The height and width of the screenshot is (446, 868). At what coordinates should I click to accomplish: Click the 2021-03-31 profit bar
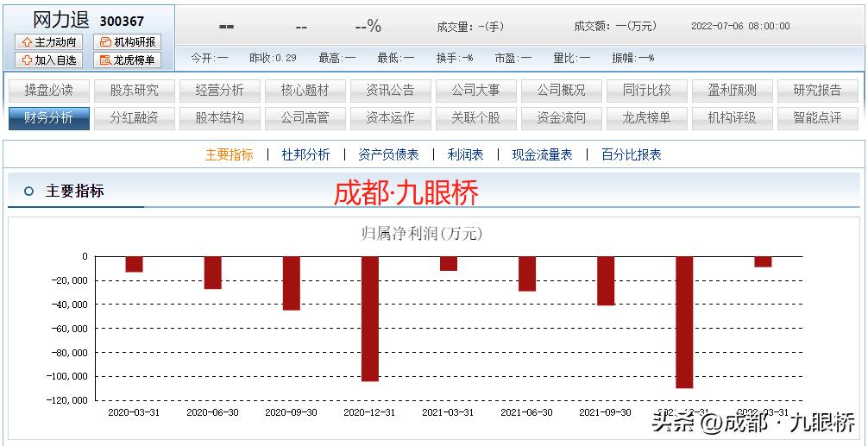(x=449, y=263)
